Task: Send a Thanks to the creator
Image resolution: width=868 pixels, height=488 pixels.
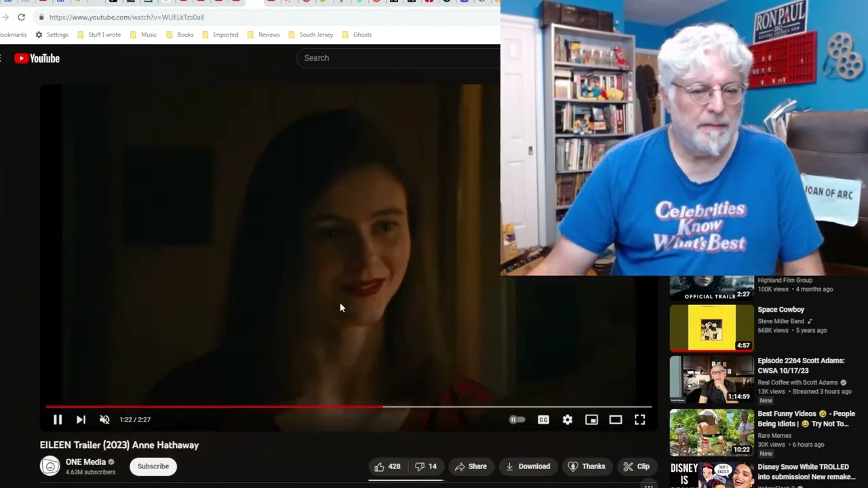Action: (587, 466)
